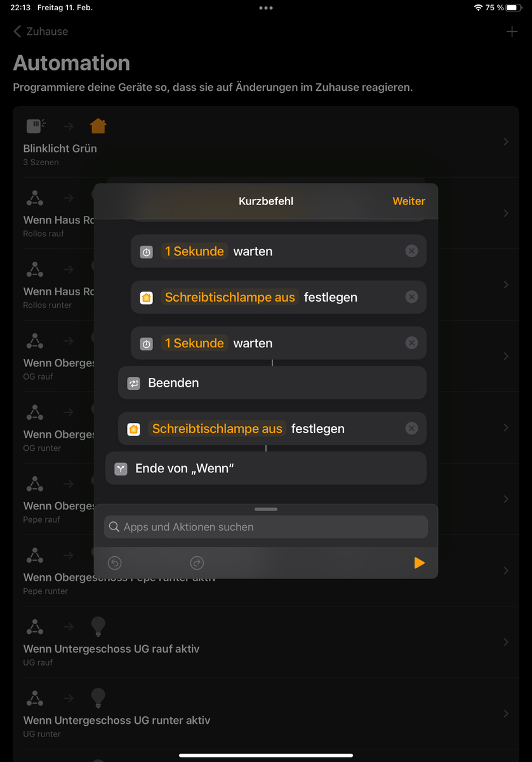Tap the repeat icon beside Beenden
The width and height of the screenshot is (532, 762).
point(133,384)
